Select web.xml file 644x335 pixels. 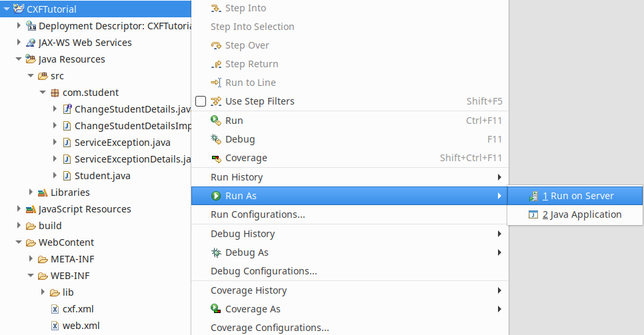(81, 326)
